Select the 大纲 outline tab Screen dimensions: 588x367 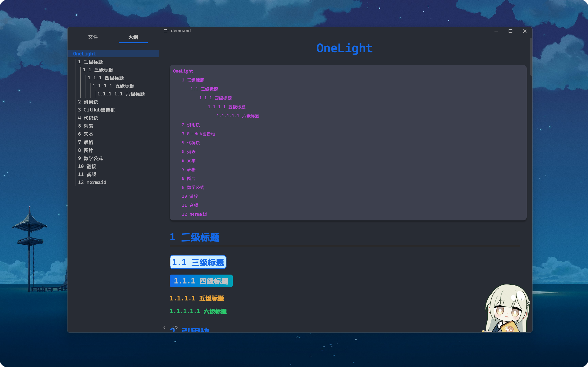[133, 37]
